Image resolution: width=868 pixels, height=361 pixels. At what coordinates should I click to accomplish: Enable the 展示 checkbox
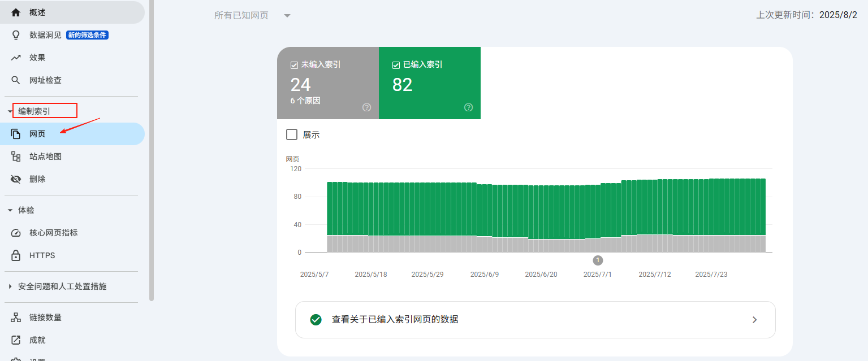pos(292,134)
